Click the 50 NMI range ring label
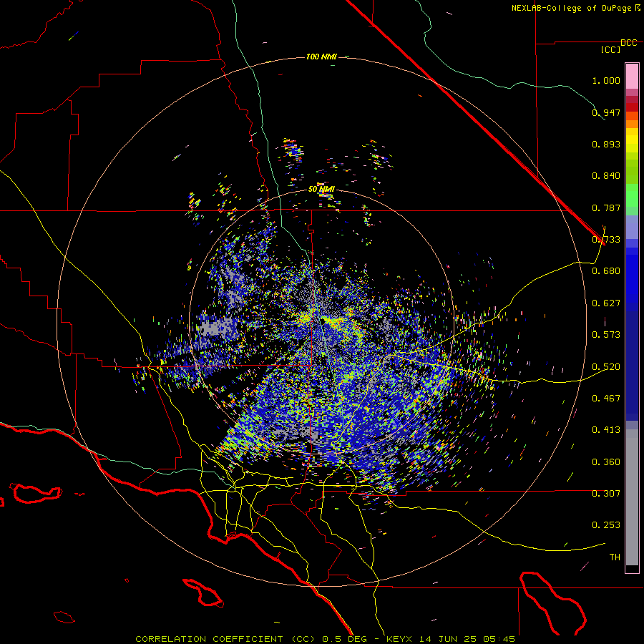 [x=321, y=190]
